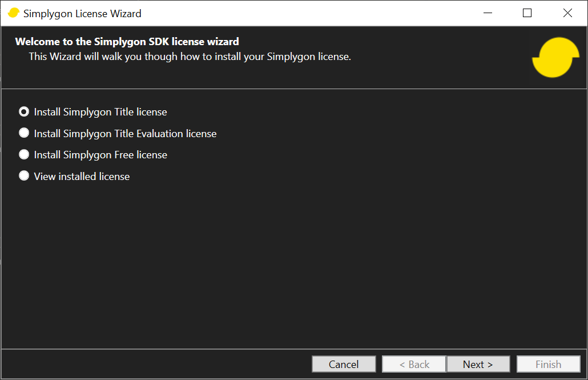Click the Back button
This screenshot has height=380, width=588.
point(413,364)
